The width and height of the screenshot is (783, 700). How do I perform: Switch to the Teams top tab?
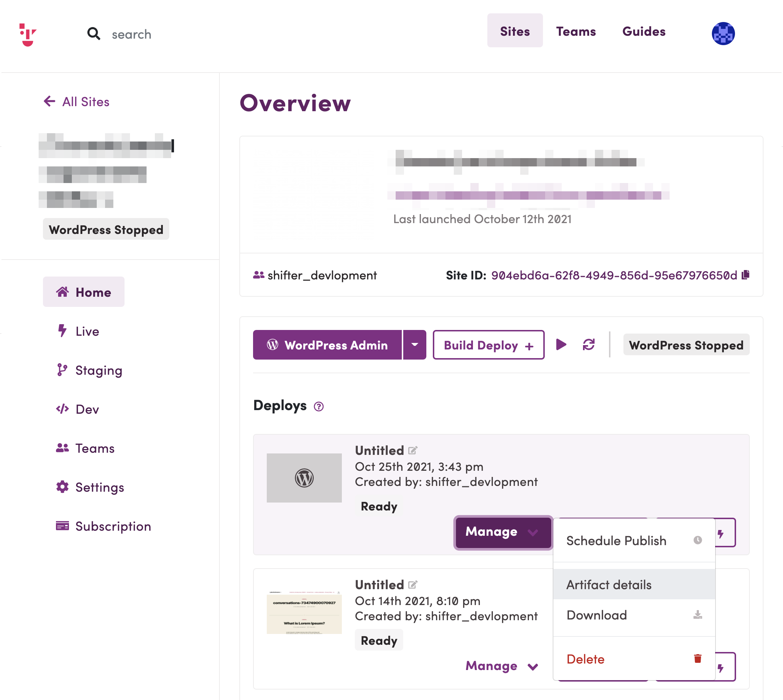pyautogui.click(x=576, y=31)
